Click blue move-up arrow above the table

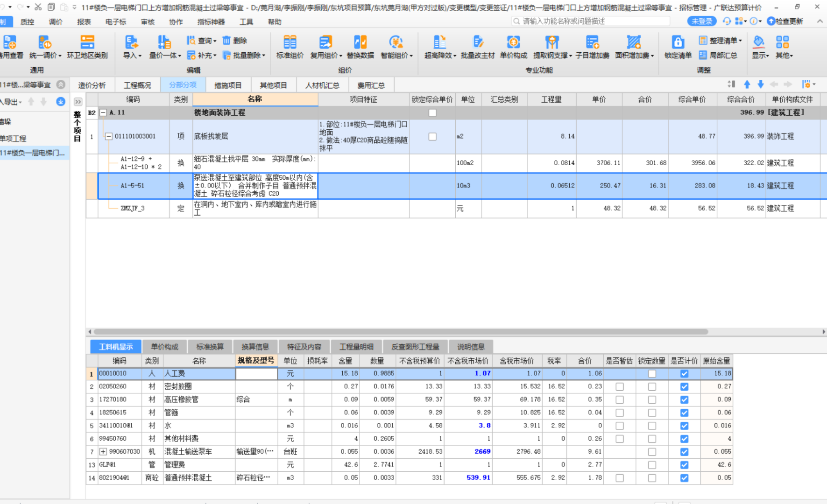(747, 84)
